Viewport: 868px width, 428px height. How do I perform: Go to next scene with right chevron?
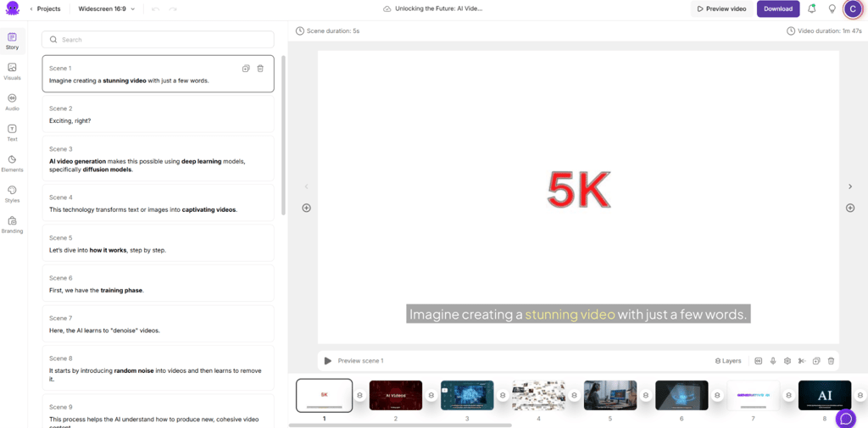850,186
